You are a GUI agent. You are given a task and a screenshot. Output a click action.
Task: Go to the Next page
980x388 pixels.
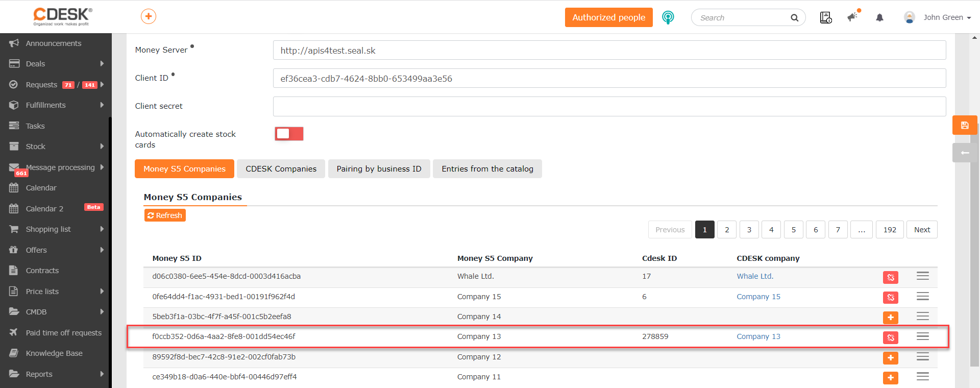point(922,230)
